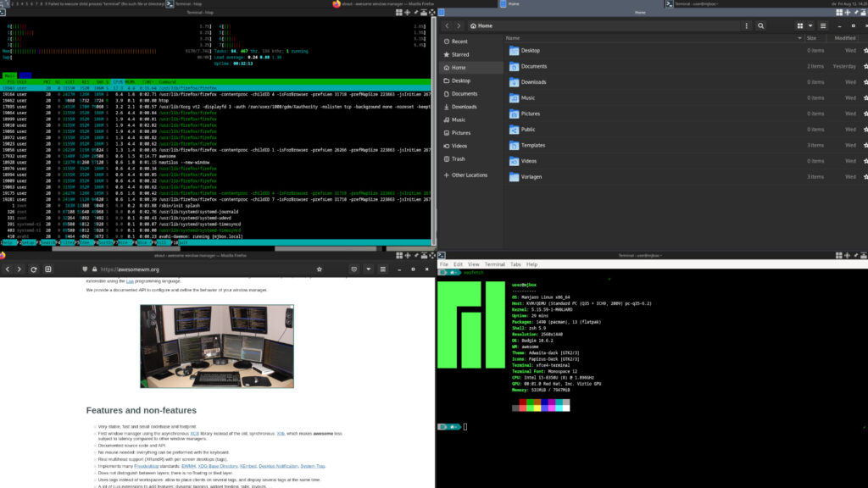Open search in the file manager toolbar
The height and width of the screenshot is (488, 868).
760,25
